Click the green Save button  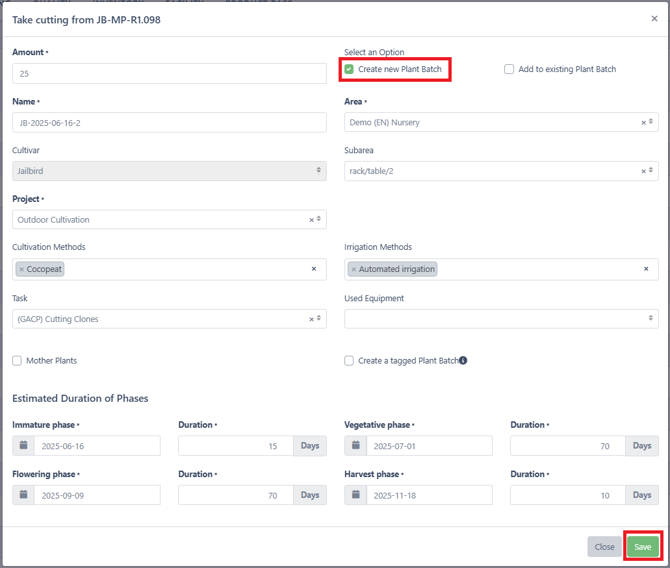point(643,547)
